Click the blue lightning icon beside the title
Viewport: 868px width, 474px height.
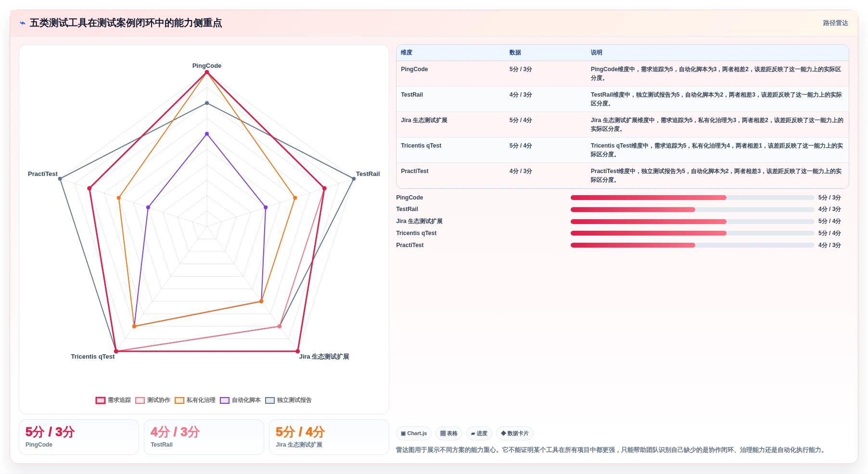[x=23, y=23]
